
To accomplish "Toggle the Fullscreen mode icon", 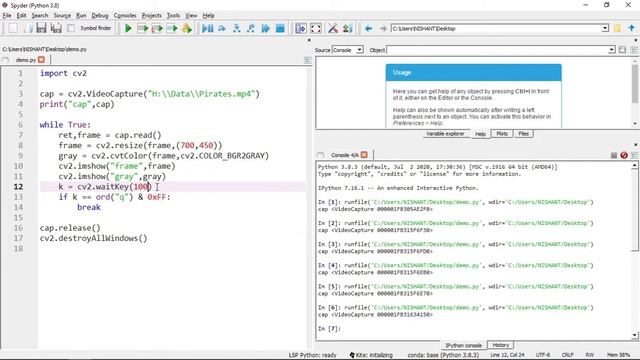I will click(x=316, y=28).
